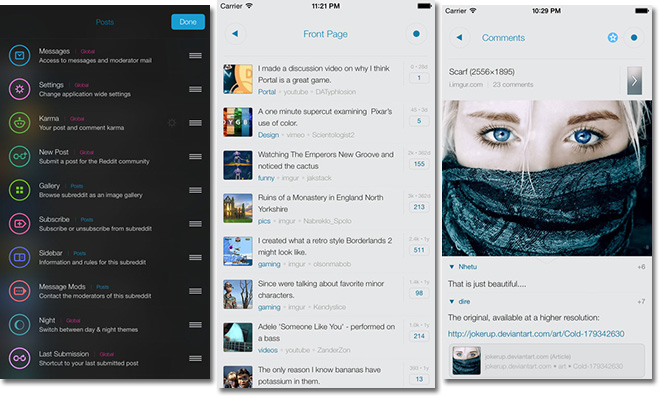
Task: Tap reorder handle for Night row
Action: [x=195, y=324]
